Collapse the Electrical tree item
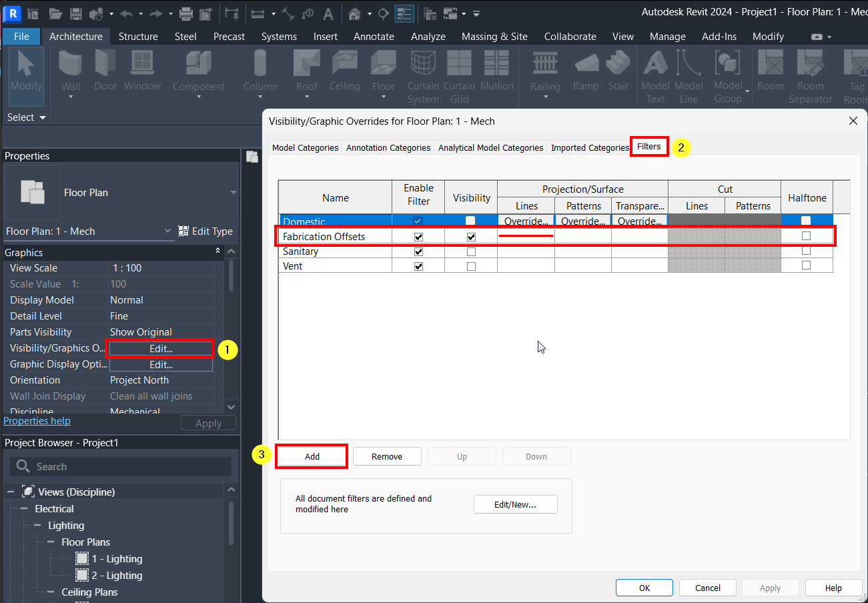This screenshot has width=868, height=603. (x=23, y=508)
